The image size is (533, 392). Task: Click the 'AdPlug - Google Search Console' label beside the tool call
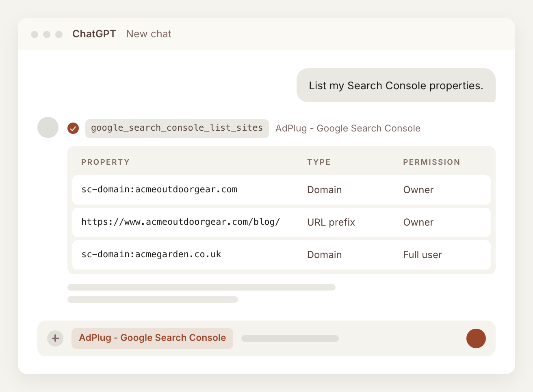[348, 128]
